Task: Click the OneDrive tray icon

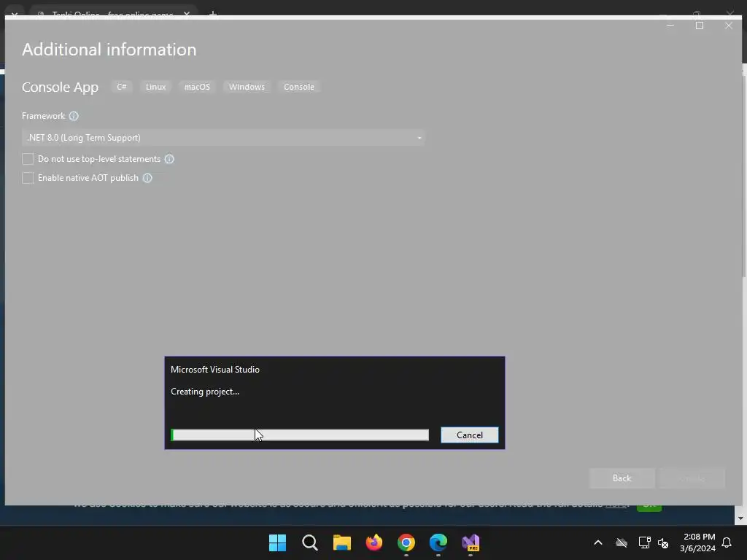Action: click(622, 542)
